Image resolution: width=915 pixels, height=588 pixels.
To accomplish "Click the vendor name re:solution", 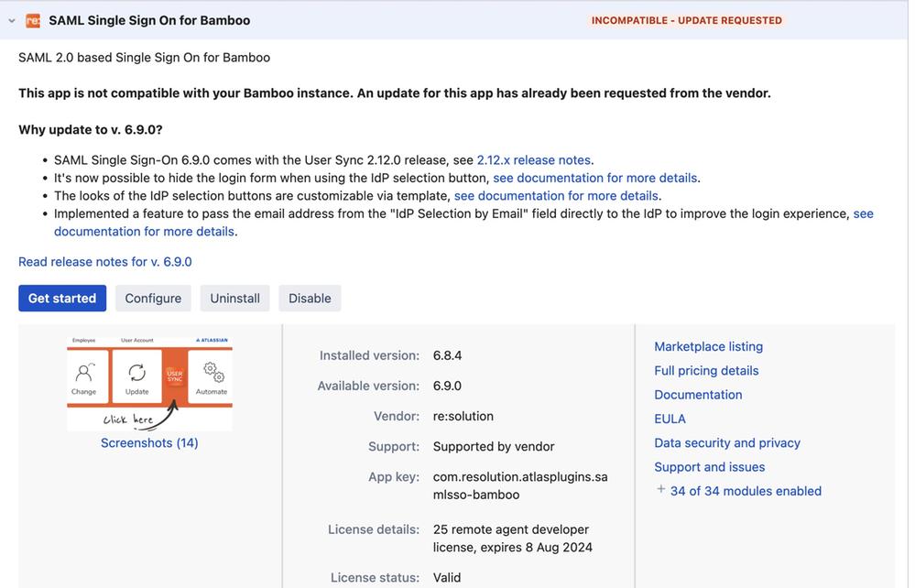I will [463, 416].
